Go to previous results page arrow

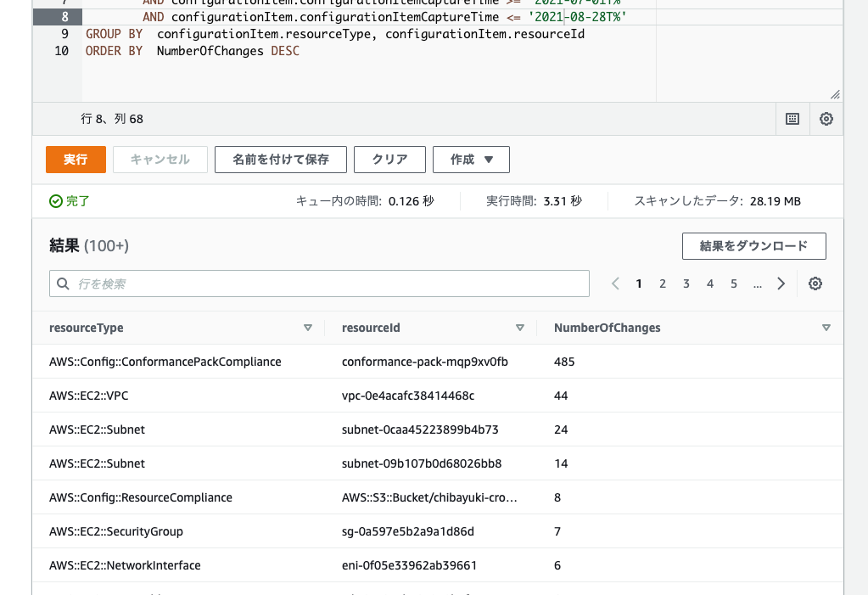coord(615,283)
